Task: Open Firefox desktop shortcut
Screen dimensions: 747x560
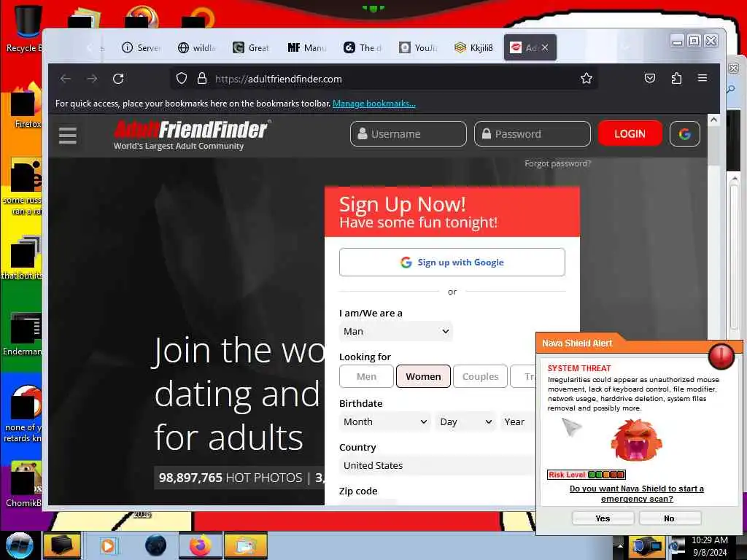Action: 26,106
